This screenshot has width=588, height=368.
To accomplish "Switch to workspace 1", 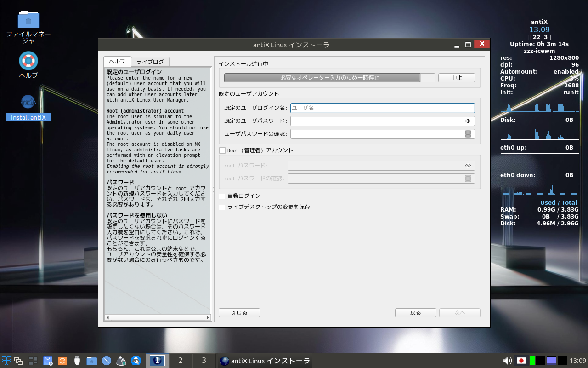I will click(157, 361).
